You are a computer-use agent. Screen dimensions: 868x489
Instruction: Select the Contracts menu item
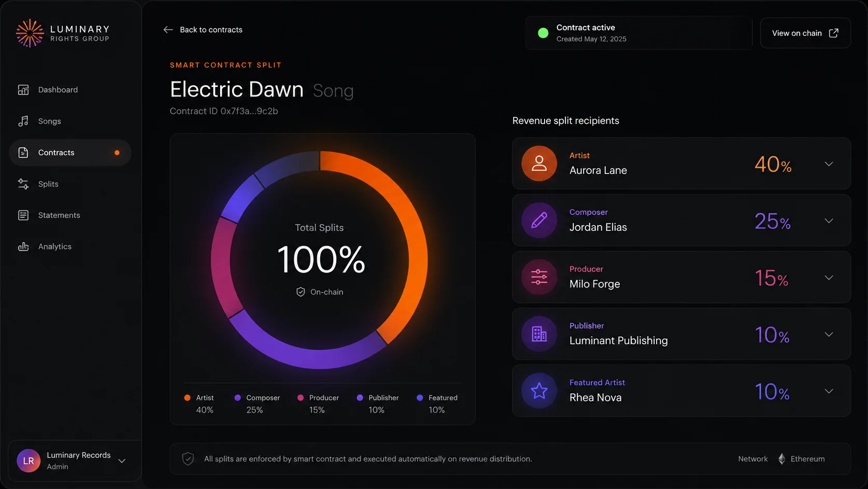(70, 153)
